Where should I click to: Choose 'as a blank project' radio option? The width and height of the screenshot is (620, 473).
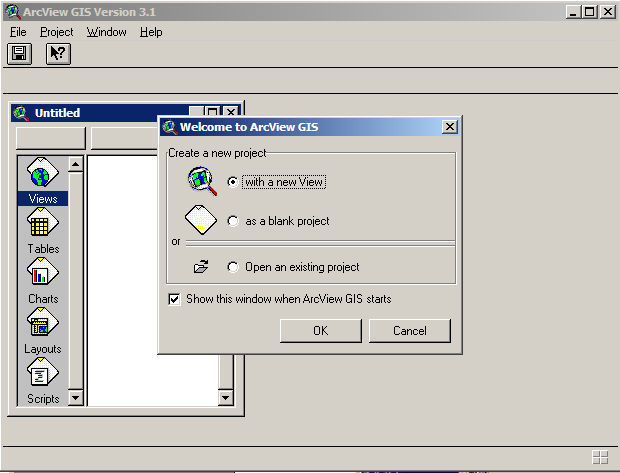pos(232,221)
